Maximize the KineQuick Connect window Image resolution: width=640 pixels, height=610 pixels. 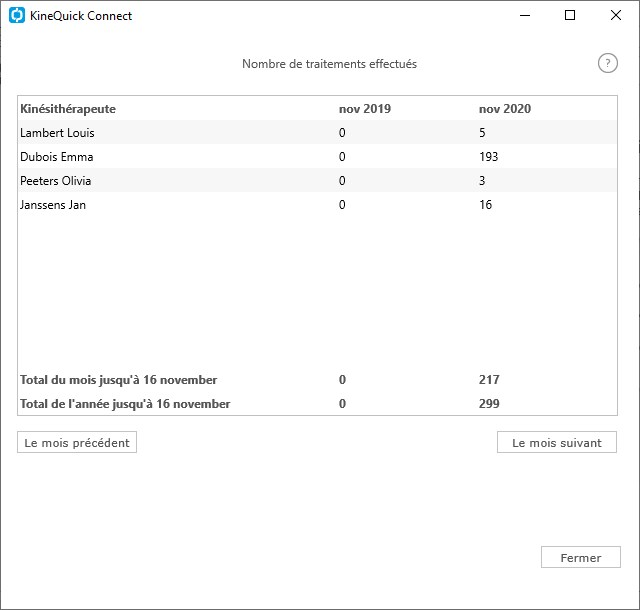pyautogui.click(x=570, y=16)
